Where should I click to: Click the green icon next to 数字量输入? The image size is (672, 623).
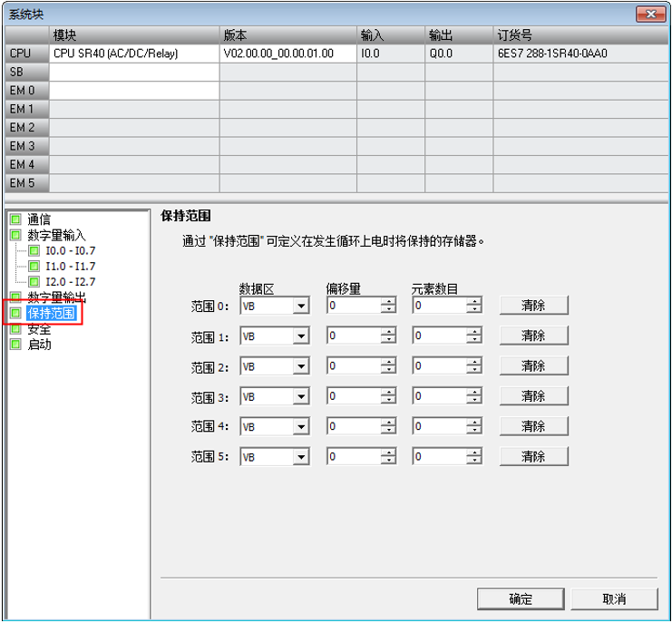[x=15, y=235]
